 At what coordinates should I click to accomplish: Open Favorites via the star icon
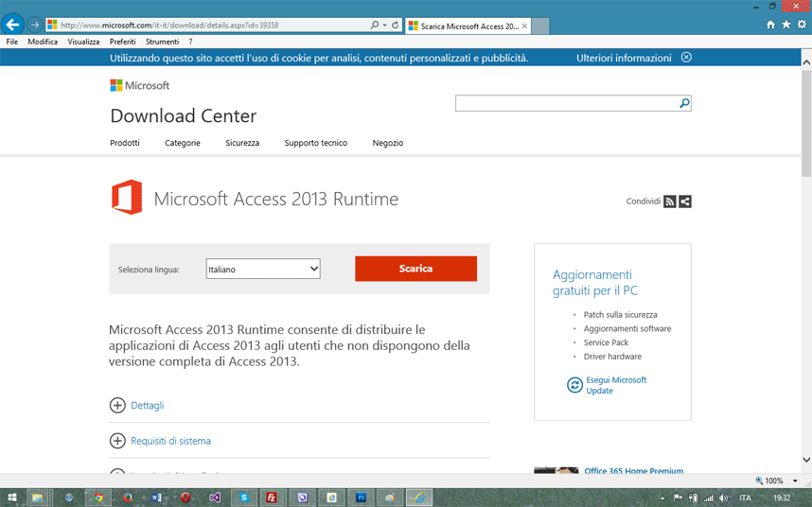click(786, 25)
